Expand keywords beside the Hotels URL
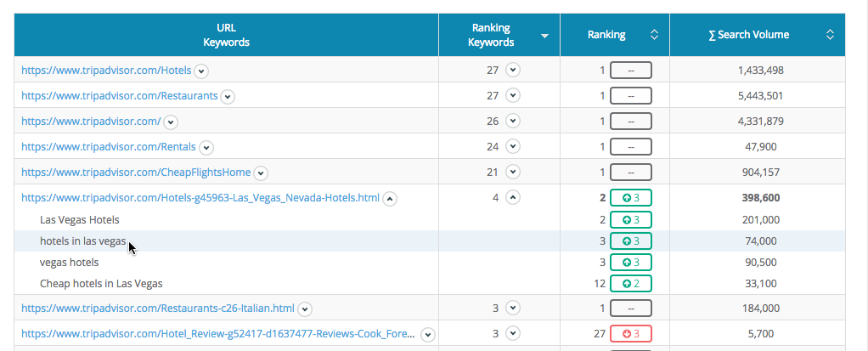Image resolution: width=868 pixels, height=351 pixels. pos(201,71)
